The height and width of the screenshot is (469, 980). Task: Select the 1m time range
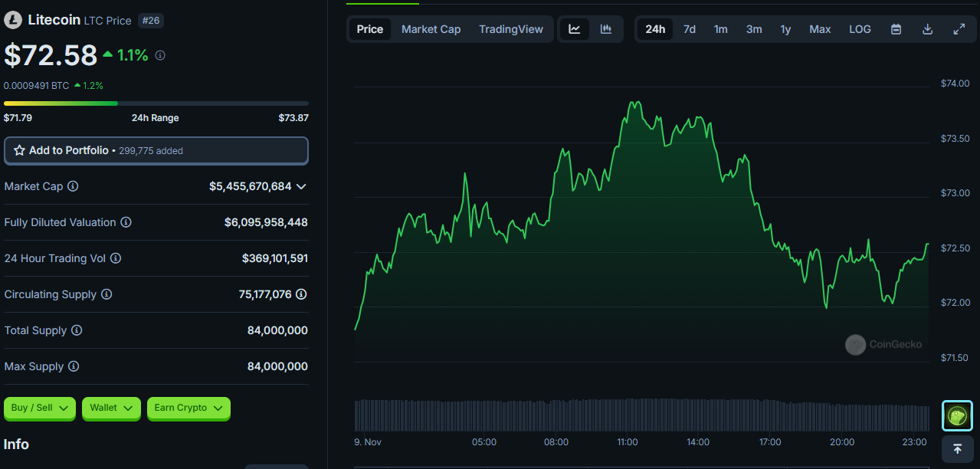(721, 29)
